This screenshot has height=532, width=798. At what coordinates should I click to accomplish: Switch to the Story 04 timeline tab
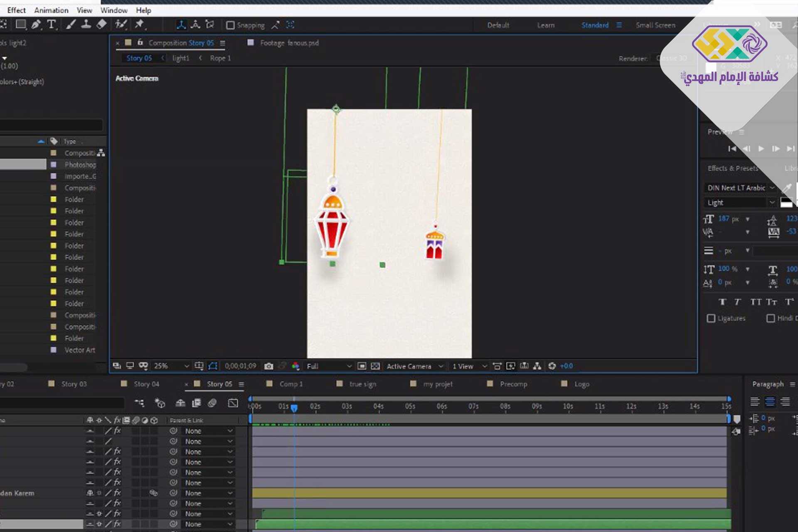[146, 384]
